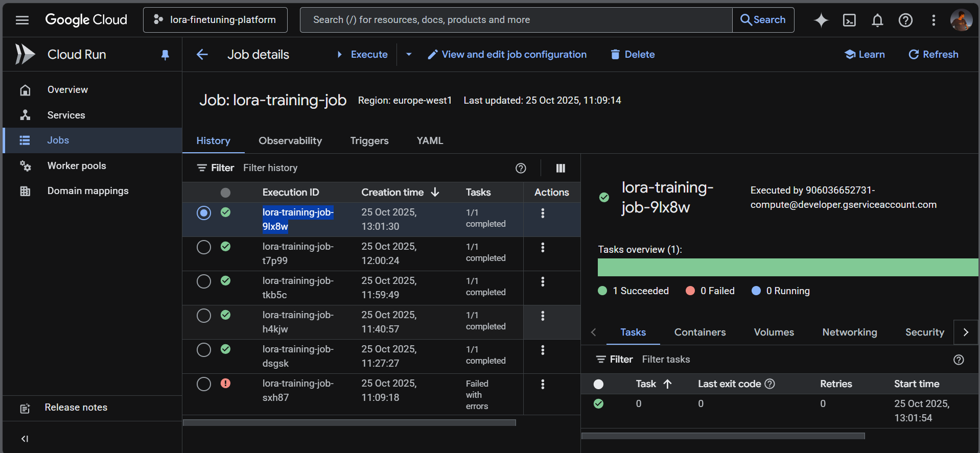Open actions menu for failed lora-training-job-sxh87
This screenshot has width=980, height=453.
pos(543,384)
